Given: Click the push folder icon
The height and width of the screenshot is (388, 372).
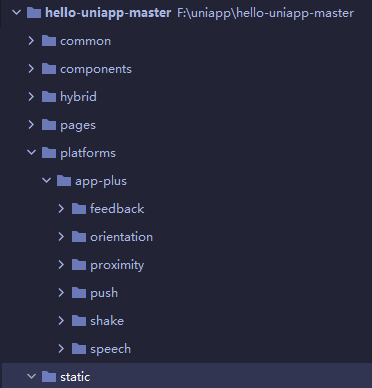Looking at the screenshot, I should coord(79,293).
